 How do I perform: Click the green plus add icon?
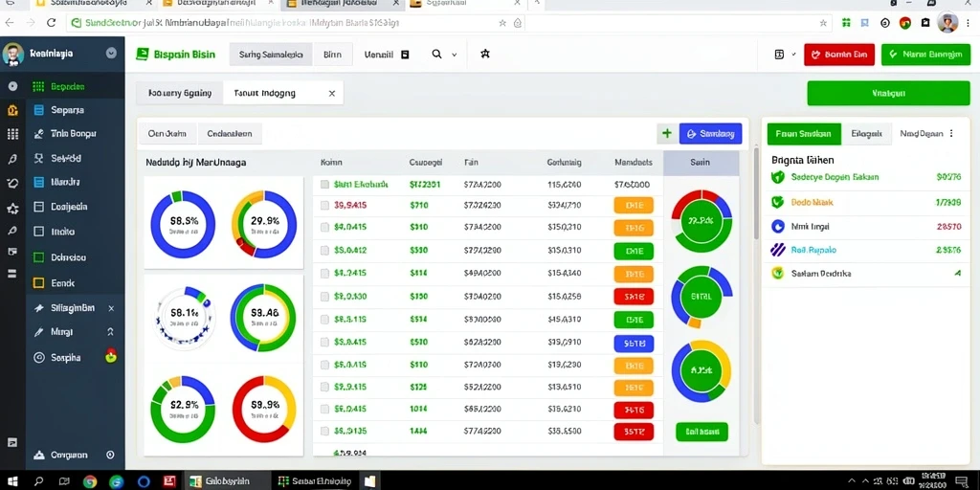[x=667, y=133]
